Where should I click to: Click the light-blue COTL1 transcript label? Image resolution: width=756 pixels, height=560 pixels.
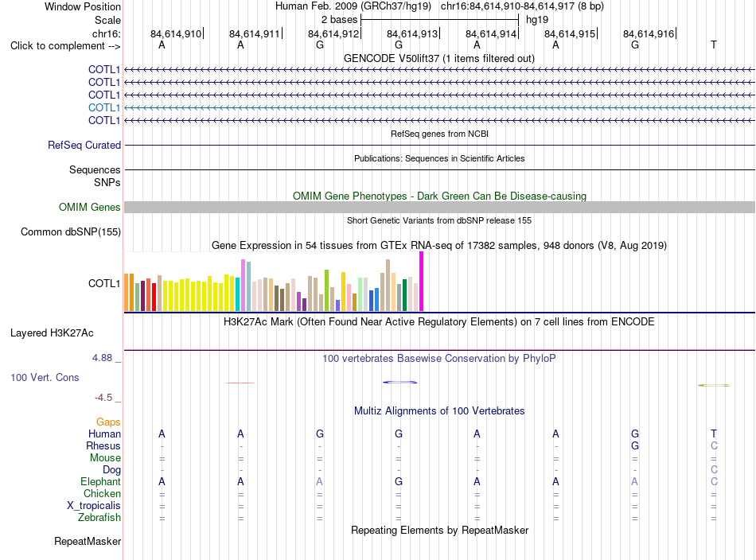[103, 107]
